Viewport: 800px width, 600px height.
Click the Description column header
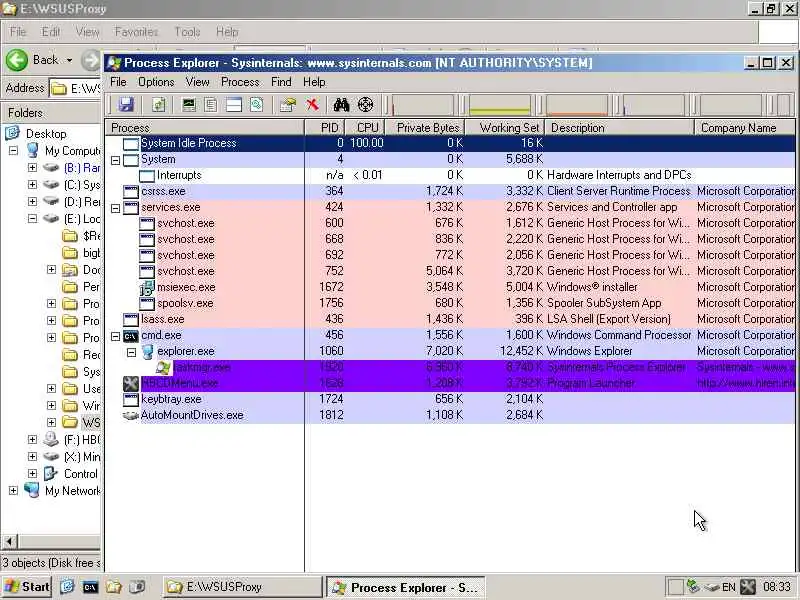point(620,128)
